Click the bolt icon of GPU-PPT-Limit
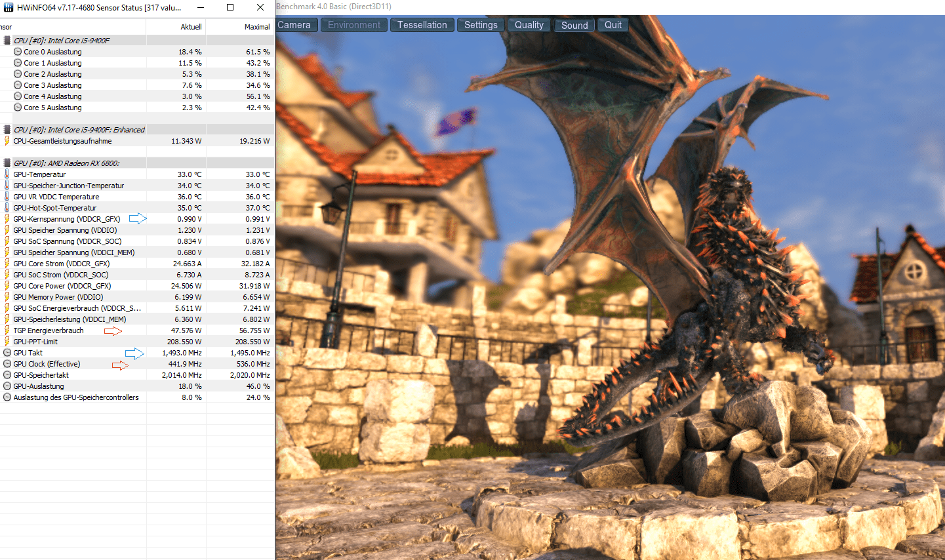Screen dimensions: 945x560 7,342
